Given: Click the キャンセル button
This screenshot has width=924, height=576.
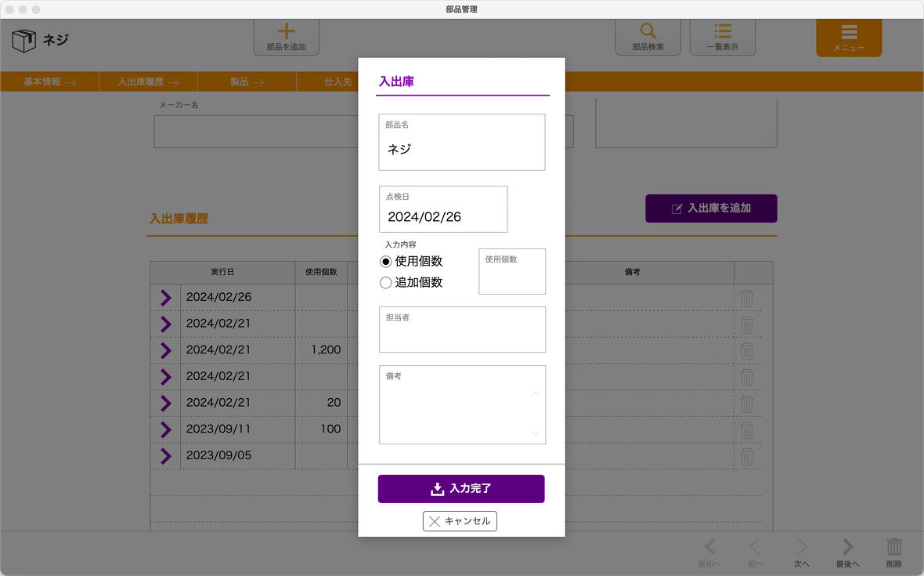Looking at the screenshot, I should (x=460, y=521).
